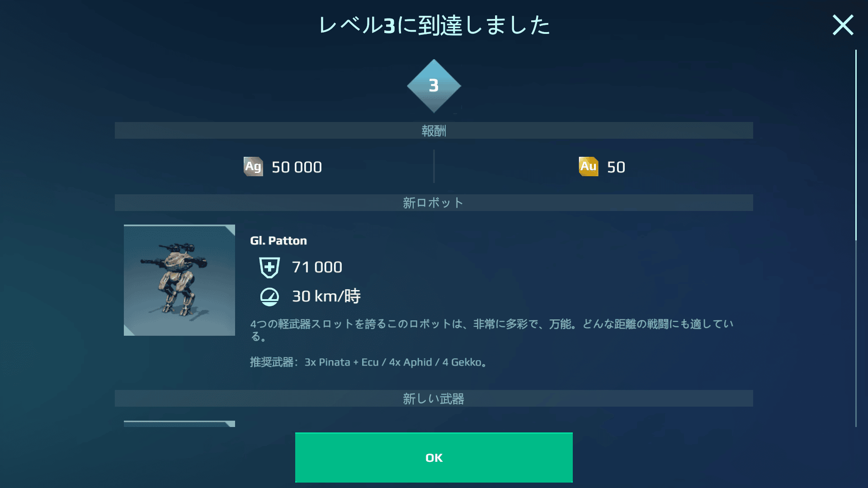
Task: Open the Gl. Patton robot thumbnail
Action: 179,280
